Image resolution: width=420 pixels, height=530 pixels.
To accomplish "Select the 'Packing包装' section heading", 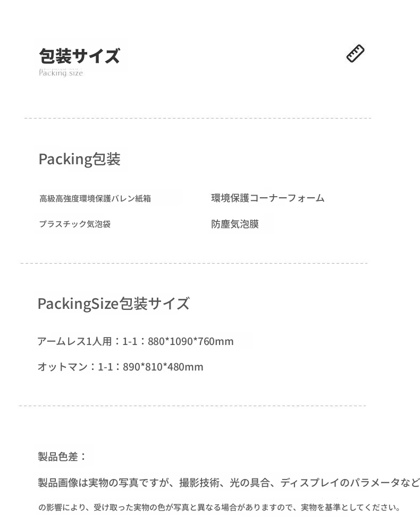I will (x=79, y=159).
